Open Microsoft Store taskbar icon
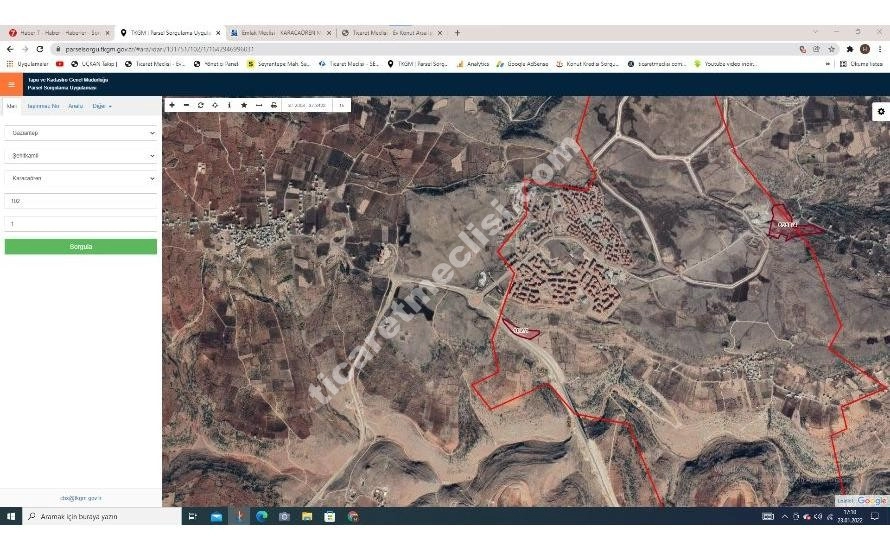 coord(330,516)
